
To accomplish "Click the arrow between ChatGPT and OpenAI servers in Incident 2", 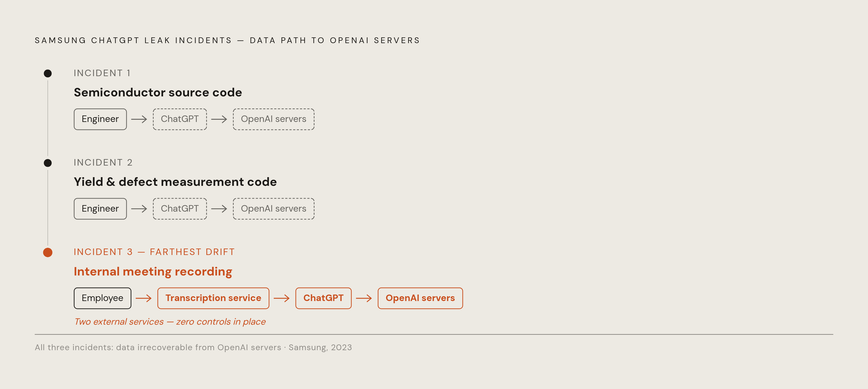I will 219,209.
